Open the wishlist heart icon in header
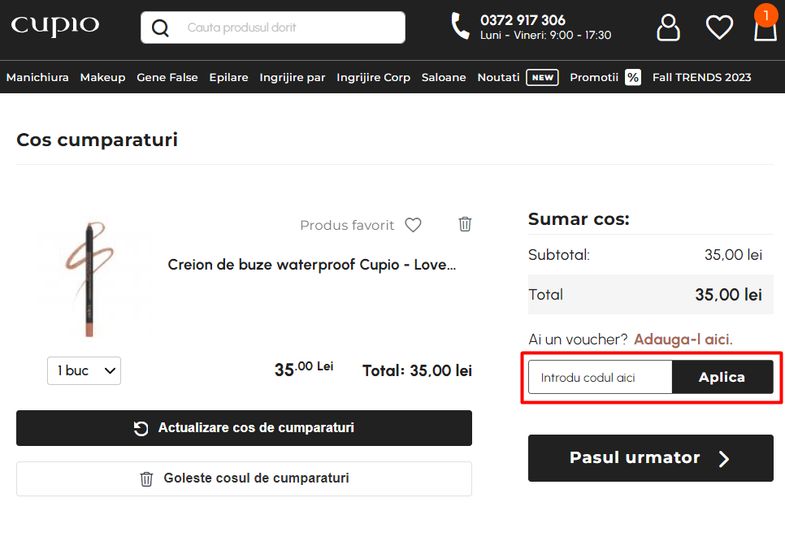The height and width of the screenshot is (536, 785). [x=719, y=27]
